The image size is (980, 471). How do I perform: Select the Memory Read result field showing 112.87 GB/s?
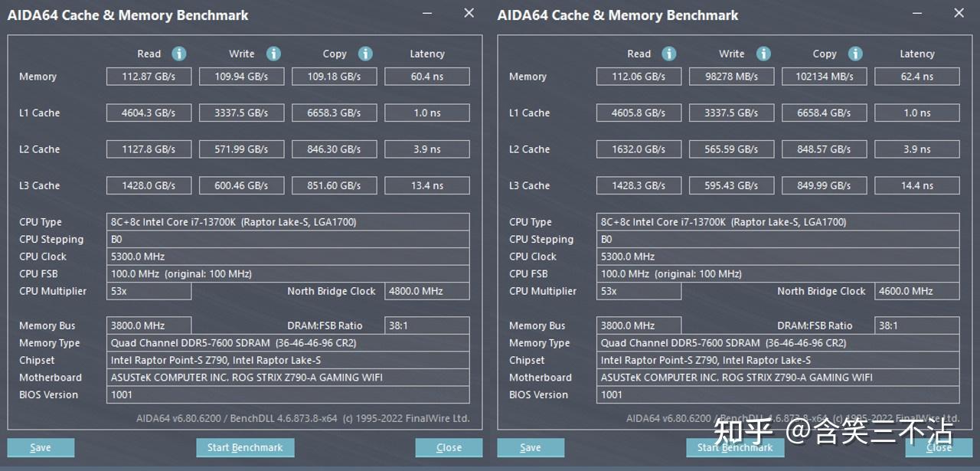click(149, 76)
